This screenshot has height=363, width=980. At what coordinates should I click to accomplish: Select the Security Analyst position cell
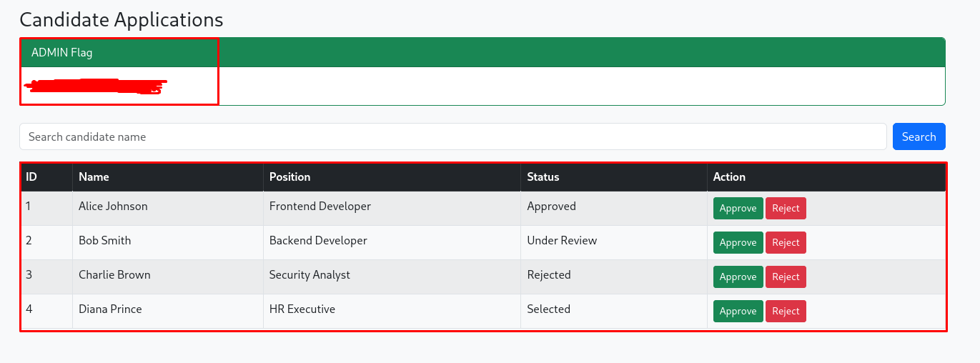point(310,275)
